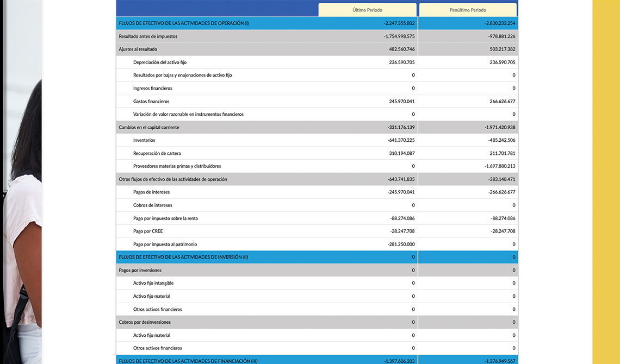Click value 310.194.087 in Recuperación de cartera
Image resolution: width=620 pixels, height=364 pixels.
(402, 153)
